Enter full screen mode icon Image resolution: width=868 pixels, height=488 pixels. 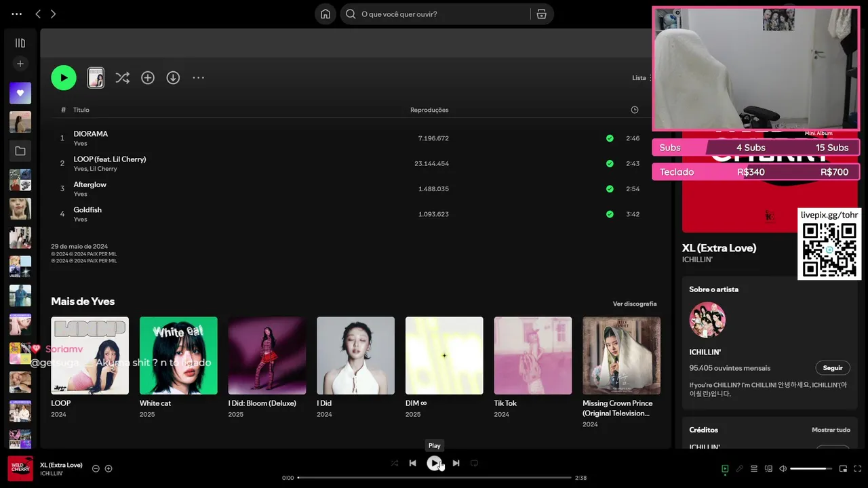(x=857, y=468)
